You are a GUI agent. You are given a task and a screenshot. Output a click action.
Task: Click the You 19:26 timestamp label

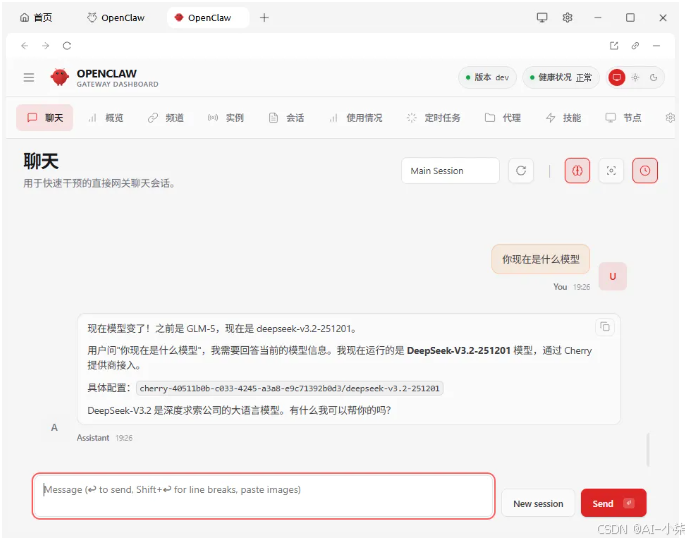click(571, 287)
